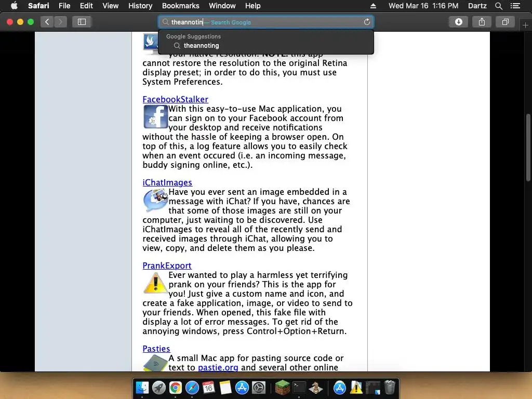
Task: Click the iChatImages chat bubble icon
Action: point(155,200)
